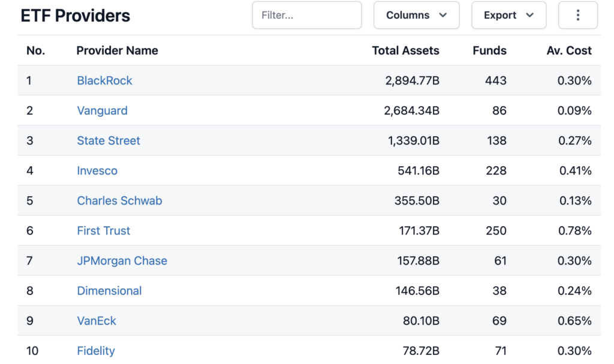Sort by the Funds column header

[x=489, y=50]
